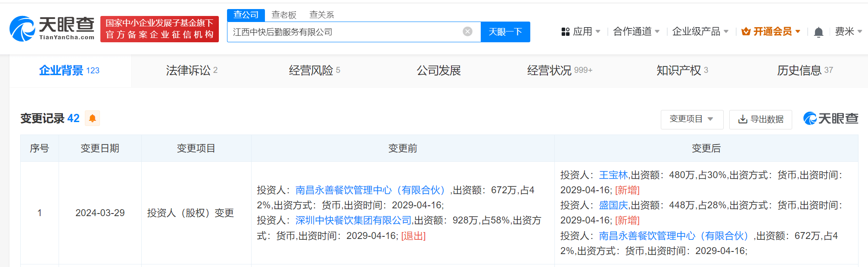Clear the search box text
868x267 pixels.
[x=467, y=31]
